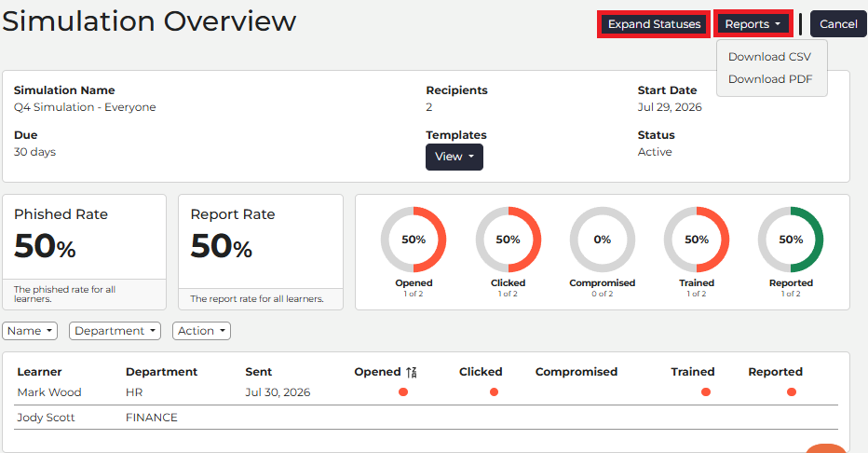Screen dimensions: 868x453
Task: Cancel the simulation
Action: pos(838,24)
